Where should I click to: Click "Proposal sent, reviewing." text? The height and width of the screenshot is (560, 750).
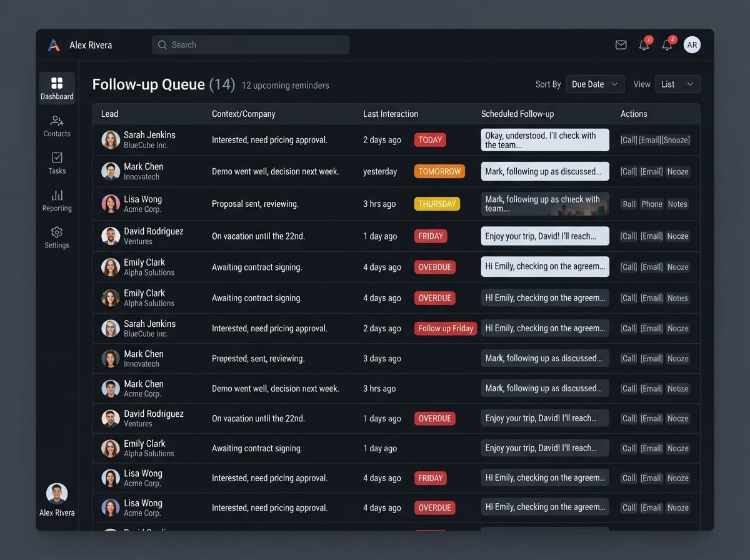pyautogui.click(x=255, y=204)
